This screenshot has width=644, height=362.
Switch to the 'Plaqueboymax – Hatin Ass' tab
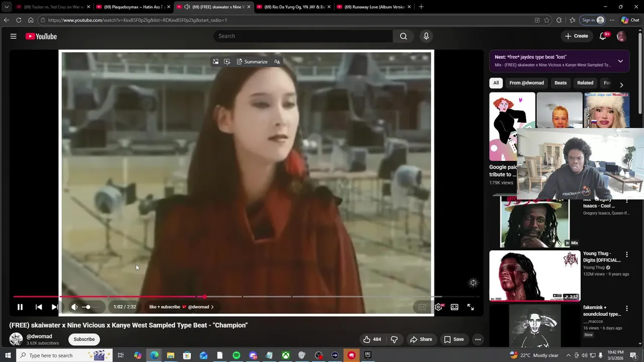pos(133,7)
